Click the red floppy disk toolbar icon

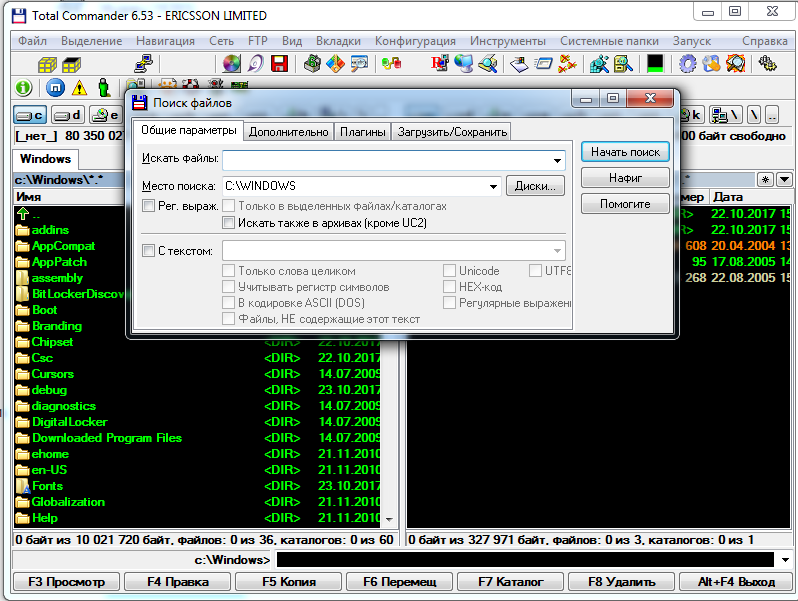(x=280, y=64)
